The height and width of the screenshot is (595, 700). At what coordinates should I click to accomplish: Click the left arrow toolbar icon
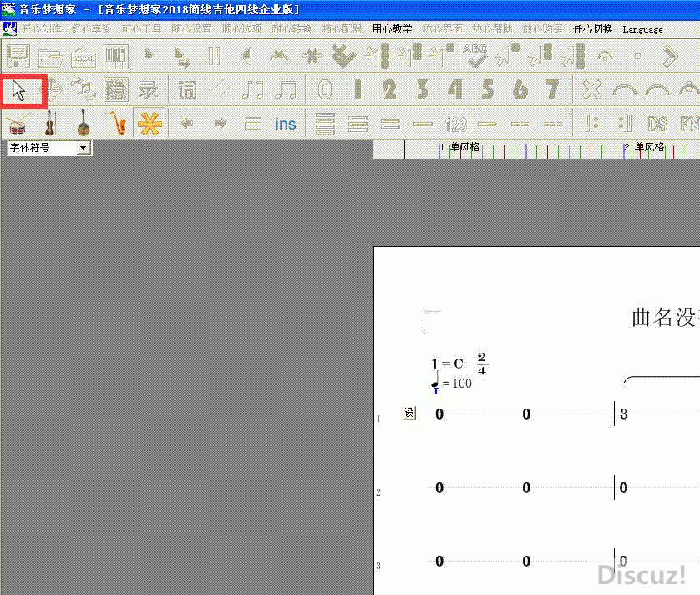[x=187, y=124]
